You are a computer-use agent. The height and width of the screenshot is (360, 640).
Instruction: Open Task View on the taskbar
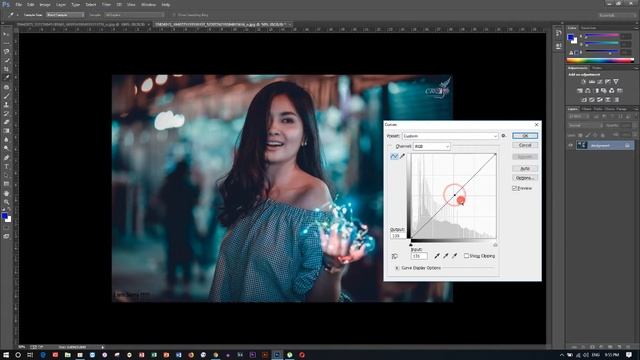pos(30,355)
